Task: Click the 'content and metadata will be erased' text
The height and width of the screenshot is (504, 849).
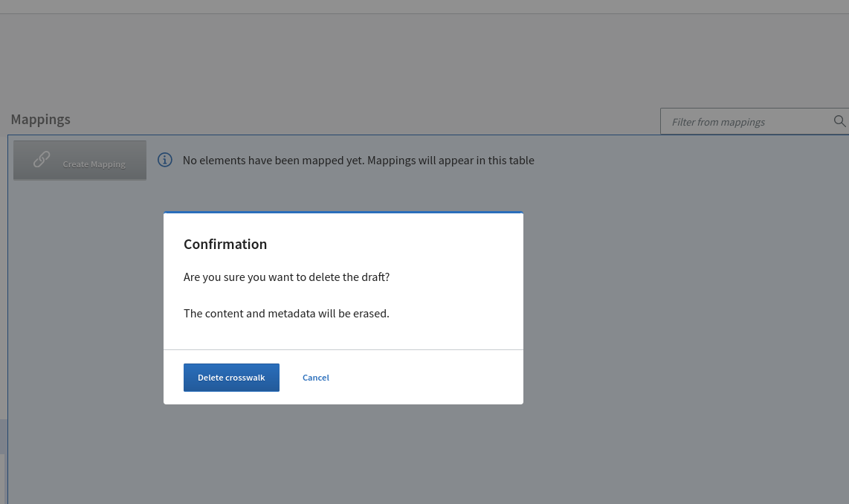Action: (286, 314)
